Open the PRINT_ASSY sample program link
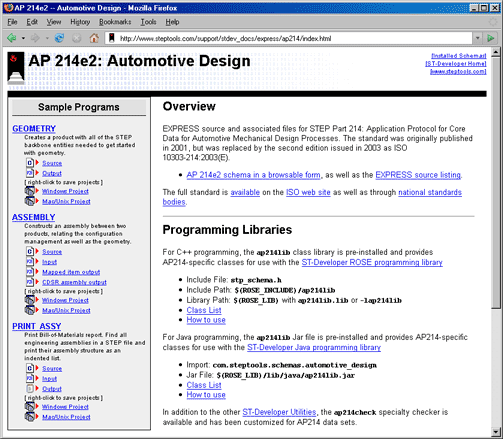The image size is (503, 439). click(37, 326)
